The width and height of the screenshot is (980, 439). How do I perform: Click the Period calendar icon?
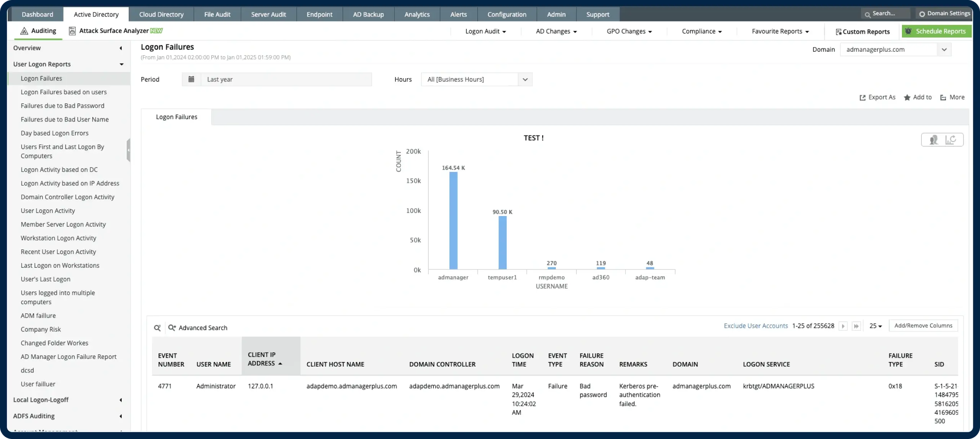pyautogui.click(x=191, y=79)
